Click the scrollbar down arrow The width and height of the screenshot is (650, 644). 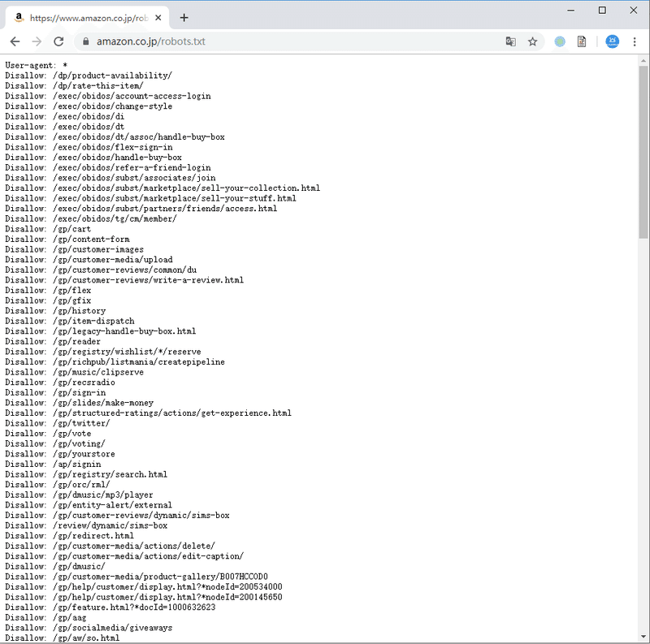(643, 637)
